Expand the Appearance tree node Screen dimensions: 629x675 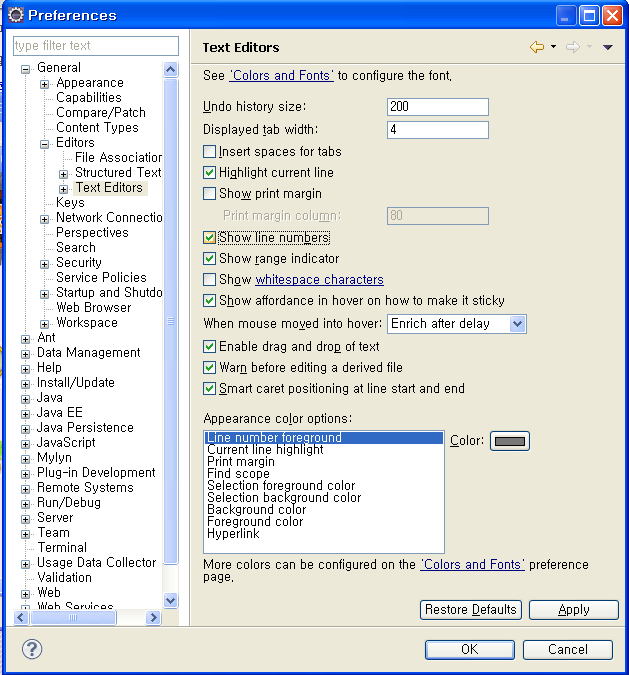[x=45, y=83]
